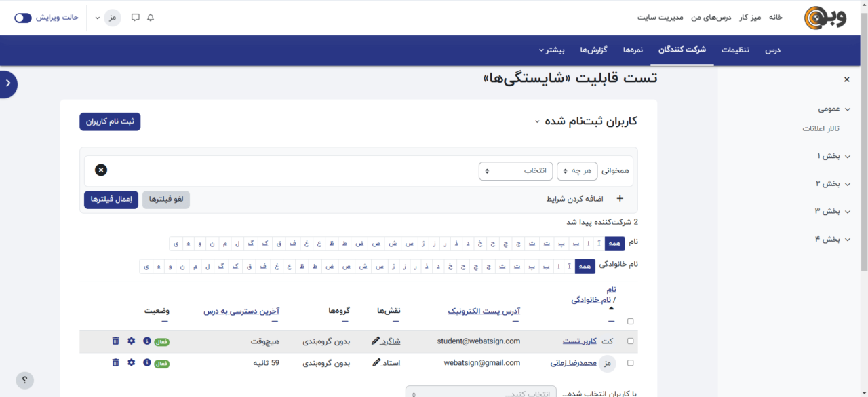Image resolution: width=868 pixels, height=397 pixels.
Task: Remove filter condition with X icon
Action: coord(101,170)
